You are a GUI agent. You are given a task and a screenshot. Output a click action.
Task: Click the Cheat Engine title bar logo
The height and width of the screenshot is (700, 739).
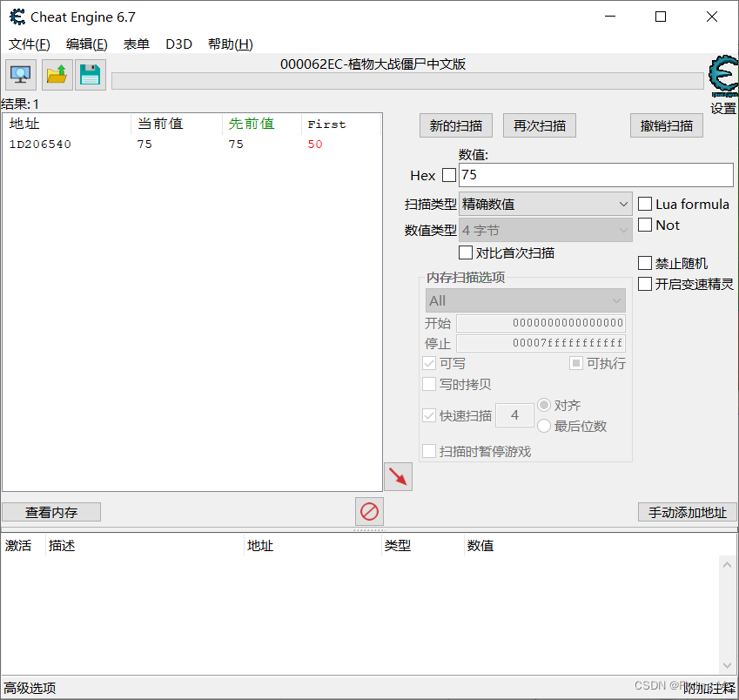(17, 16)
